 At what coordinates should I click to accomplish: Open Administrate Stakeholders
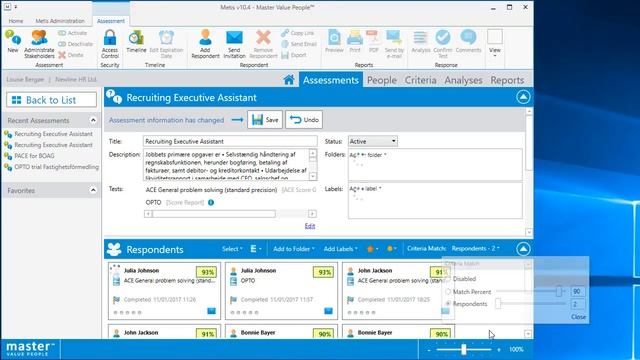click(39, 44)
